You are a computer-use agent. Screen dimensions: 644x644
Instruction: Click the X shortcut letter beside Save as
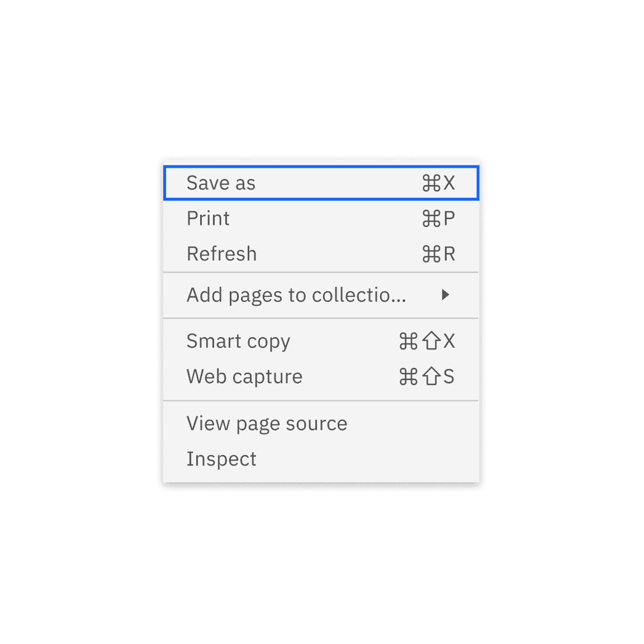449,183
